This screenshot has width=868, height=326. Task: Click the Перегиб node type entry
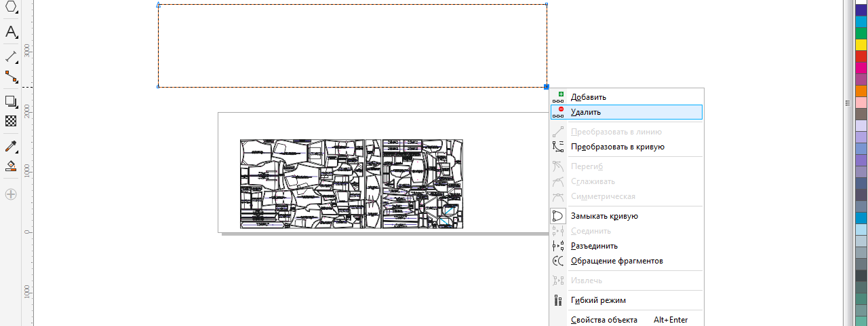626,166
